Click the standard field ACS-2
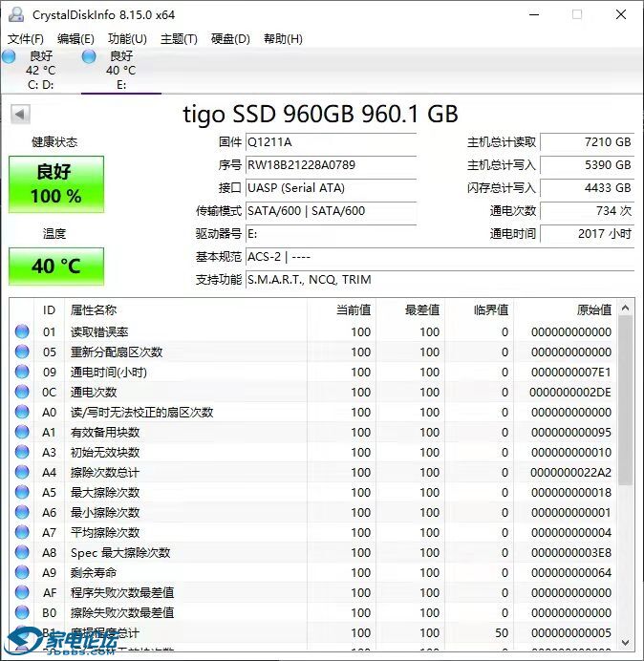Image resolution: width=644 pixels, height=661 pixels. coord(440,256)
